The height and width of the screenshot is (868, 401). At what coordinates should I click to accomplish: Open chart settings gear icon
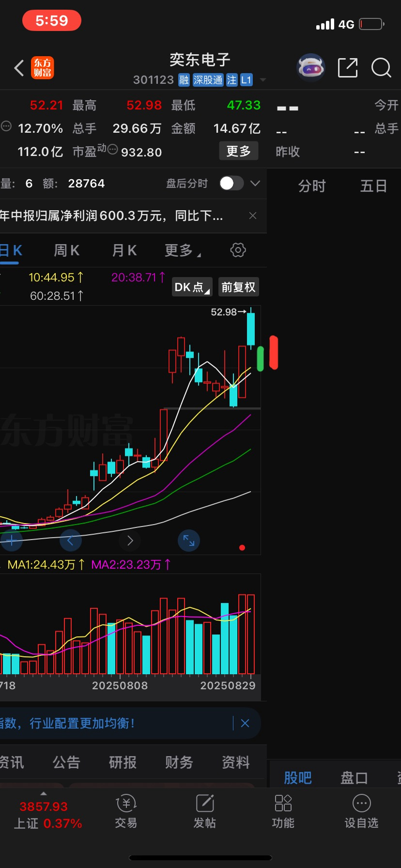coord(238,250)
